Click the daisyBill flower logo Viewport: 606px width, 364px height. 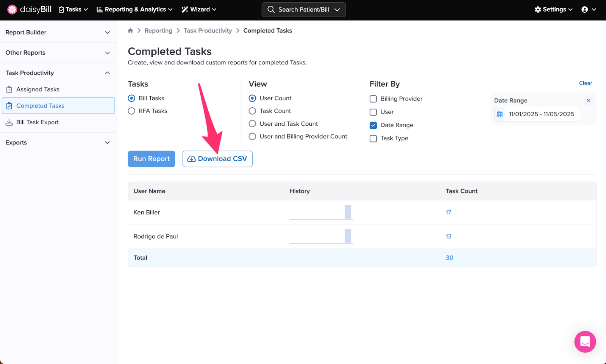click(12, 9)
